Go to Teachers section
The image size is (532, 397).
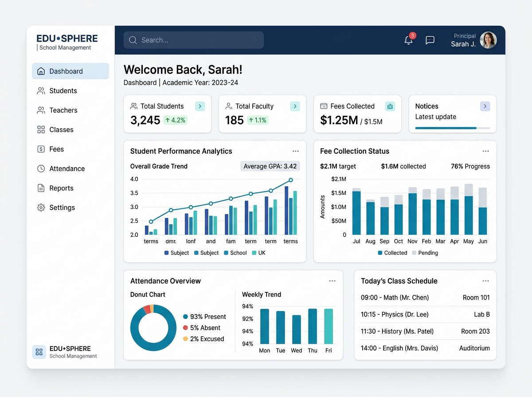[x=70, y=110]
